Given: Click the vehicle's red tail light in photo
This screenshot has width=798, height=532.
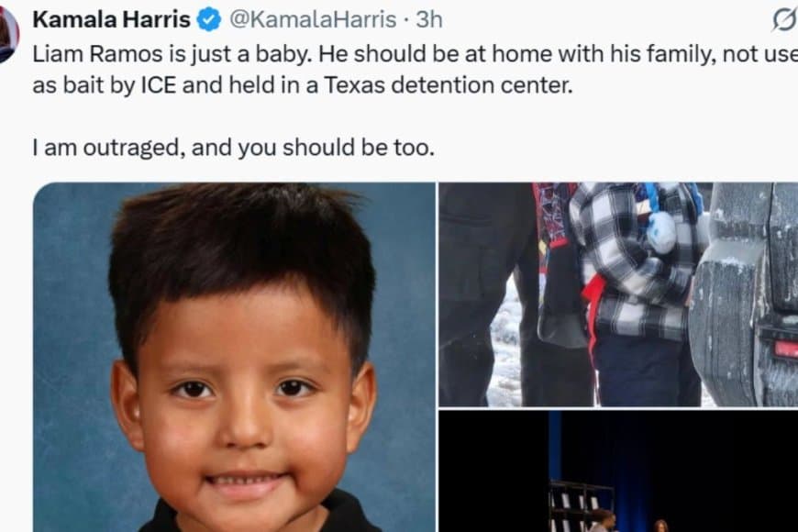Looking at the screenshot, I should point(786,349).
